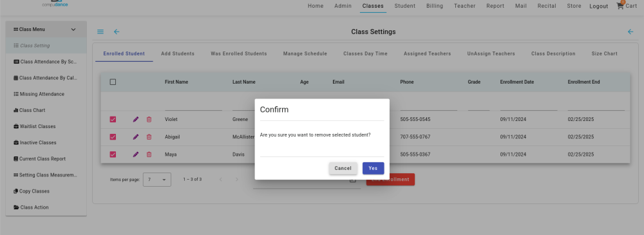
Task: Open the Size Chart tab
Action: (x=604, y=54)
